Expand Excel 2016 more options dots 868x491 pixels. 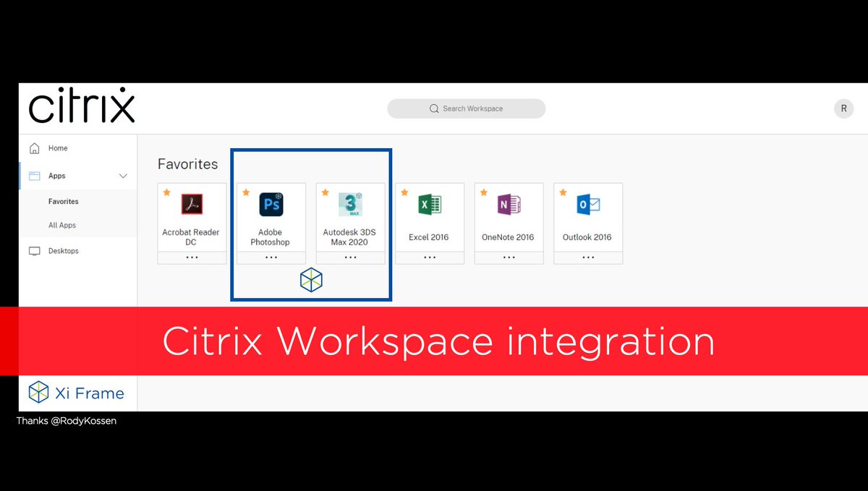pos(430,257)
